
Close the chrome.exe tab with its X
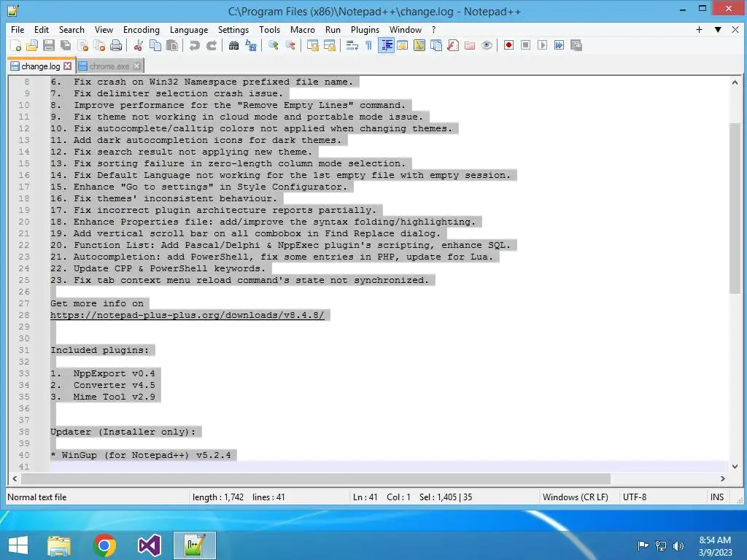136,66
